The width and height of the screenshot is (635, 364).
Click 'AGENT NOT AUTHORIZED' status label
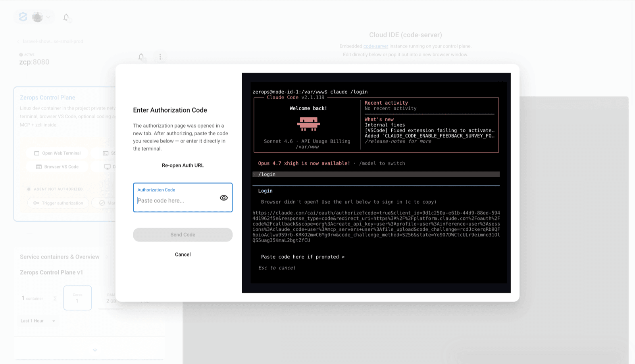58,189
